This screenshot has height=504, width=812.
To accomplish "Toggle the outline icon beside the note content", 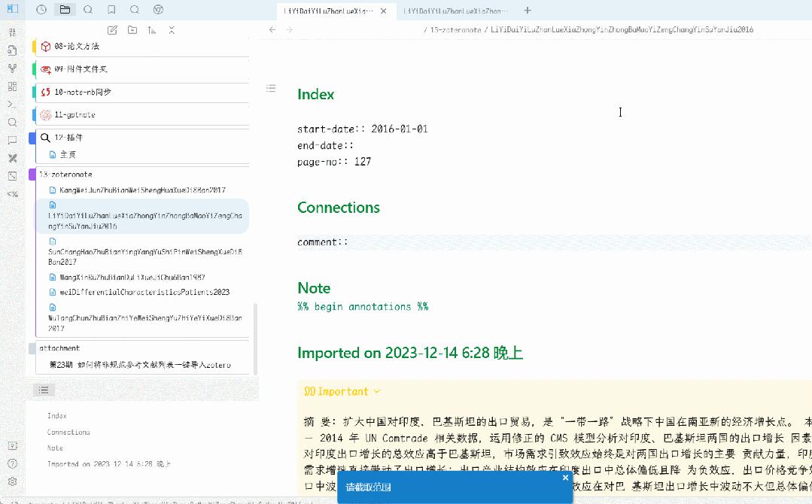I will (271, 88).
